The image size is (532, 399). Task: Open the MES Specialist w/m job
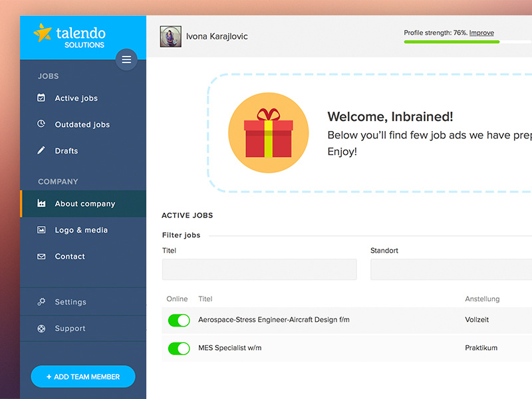point(229,348)
